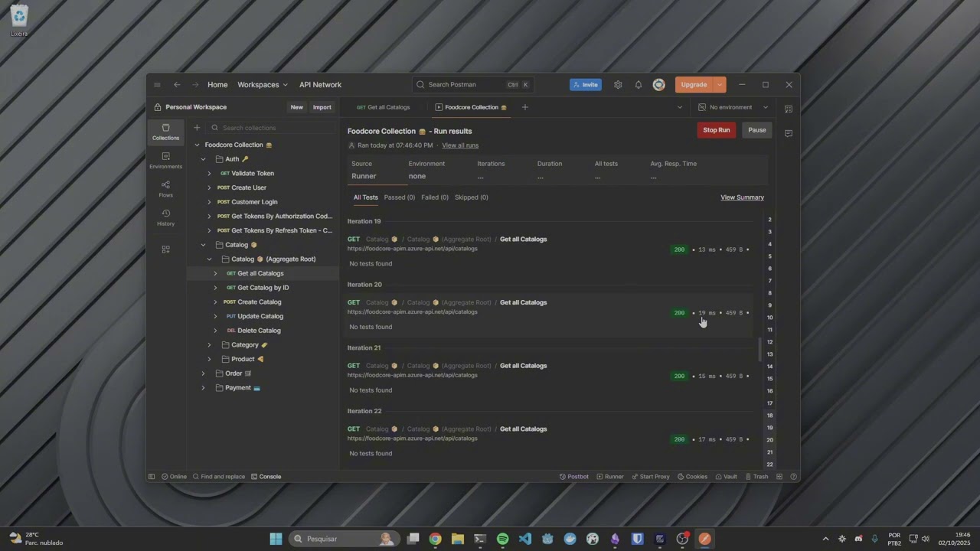Open the status bar help icon

794,477
